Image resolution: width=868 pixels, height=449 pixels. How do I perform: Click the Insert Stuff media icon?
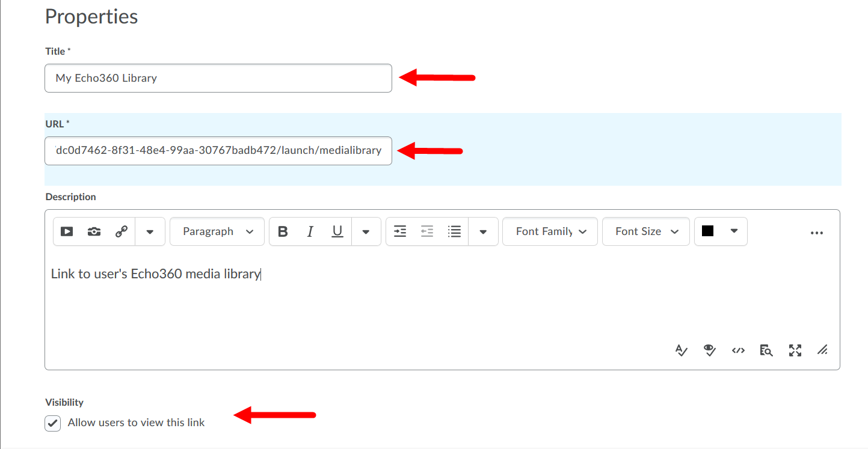coord(67,231)
